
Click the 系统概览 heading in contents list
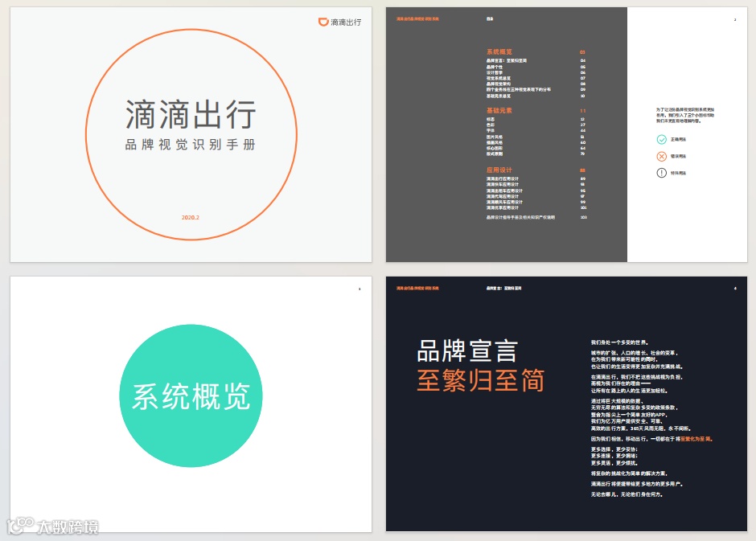pos(499,51)
